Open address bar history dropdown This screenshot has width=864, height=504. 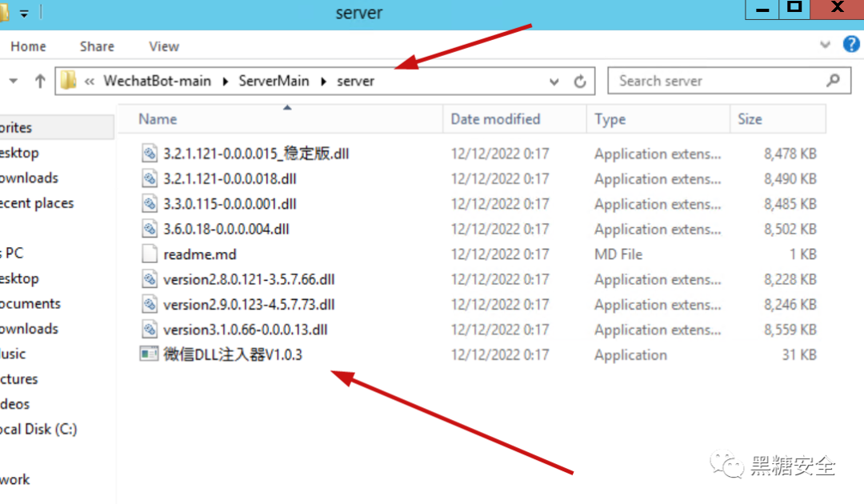[554, 82]
